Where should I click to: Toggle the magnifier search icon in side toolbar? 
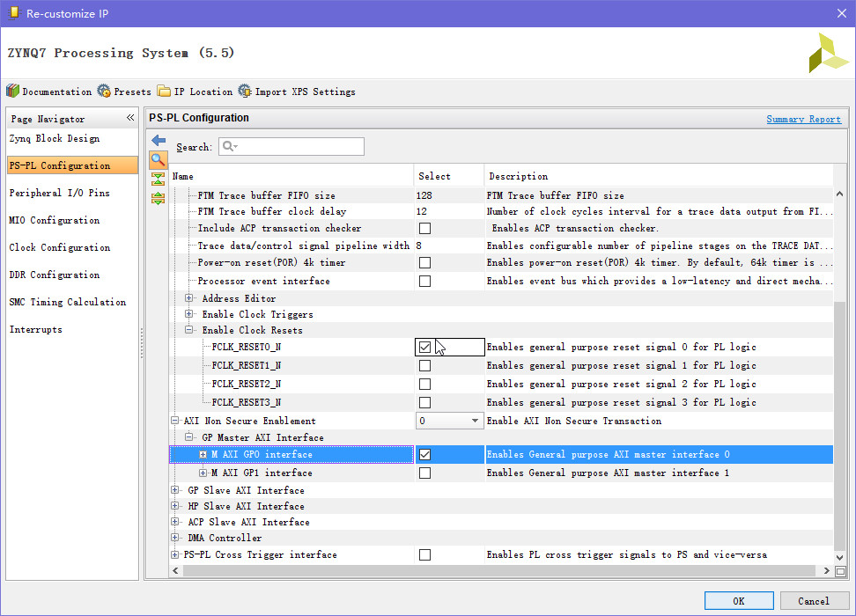click(159, 160)
